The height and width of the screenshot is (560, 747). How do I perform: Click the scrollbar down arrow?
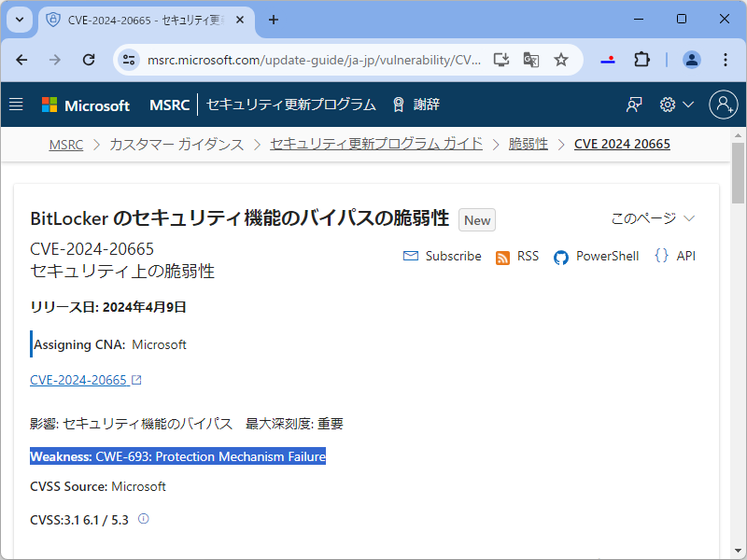(x=739, y=548)
